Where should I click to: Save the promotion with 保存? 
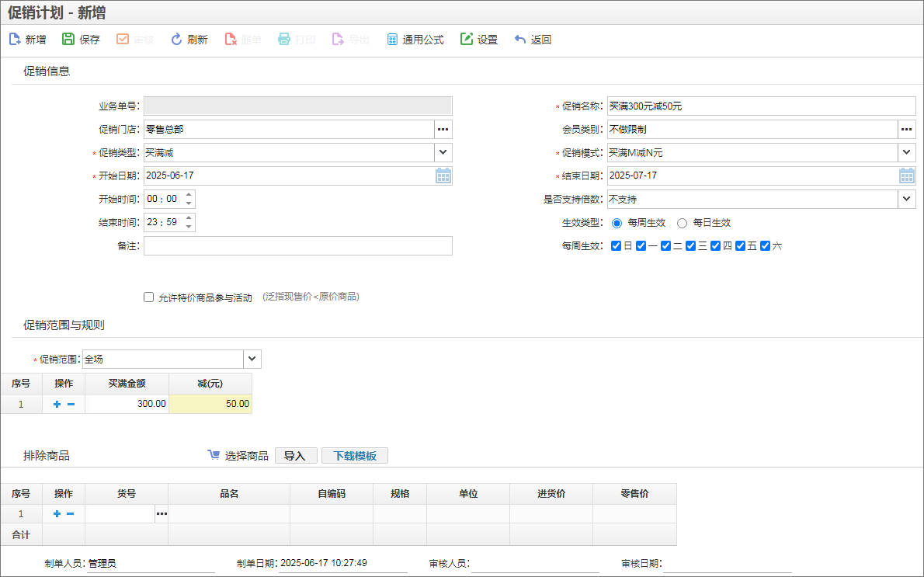[81, 40]
